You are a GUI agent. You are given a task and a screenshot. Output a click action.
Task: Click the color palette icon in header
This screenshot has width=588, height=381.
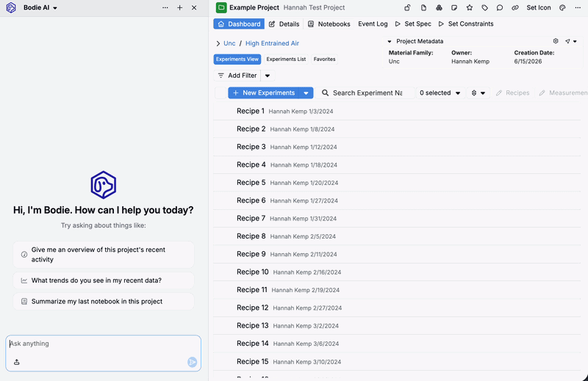click(x=562, y=7)
